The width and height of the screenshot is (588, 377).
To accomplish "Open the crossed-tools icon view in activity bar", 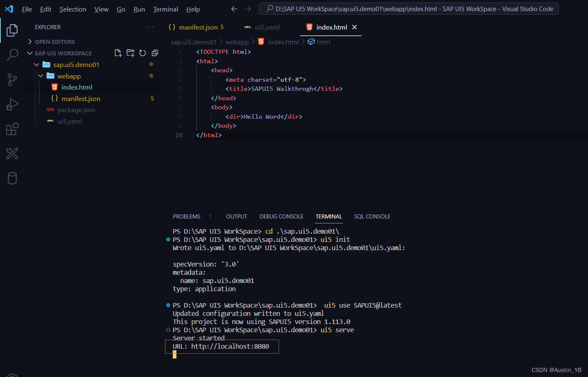I will 12,154.
